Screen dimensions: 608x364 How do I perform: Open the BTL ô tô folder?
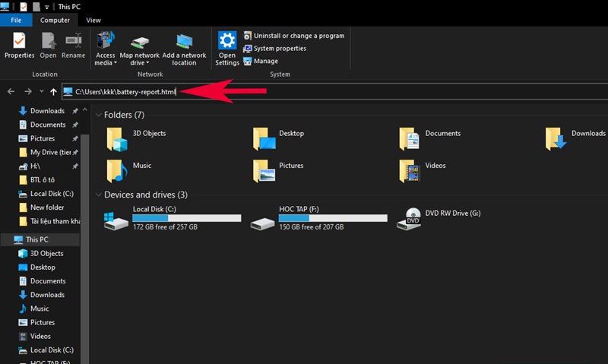(43, 180)
